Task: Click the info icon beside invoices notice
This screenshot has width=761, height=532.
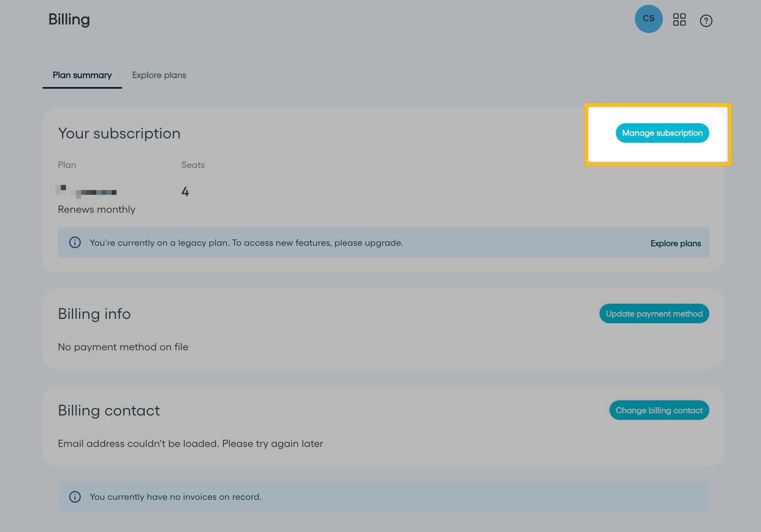Action: coord(75,497)
